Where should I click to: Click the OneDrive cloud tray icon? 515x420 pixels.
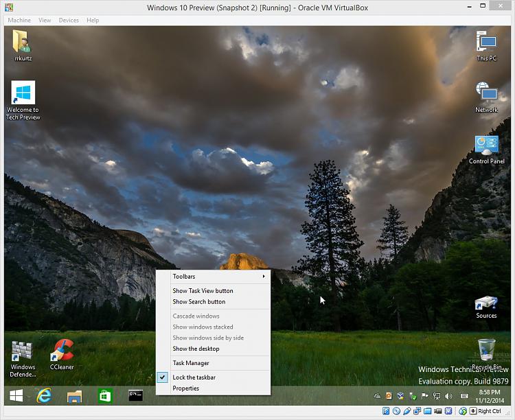pos(377,396)
